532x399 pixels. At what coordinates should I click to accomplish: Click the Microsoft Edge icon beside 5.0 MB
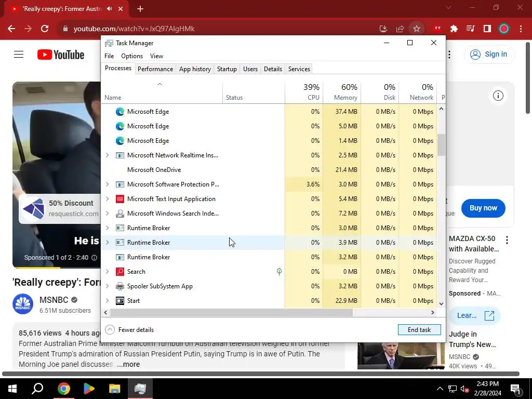120,126
